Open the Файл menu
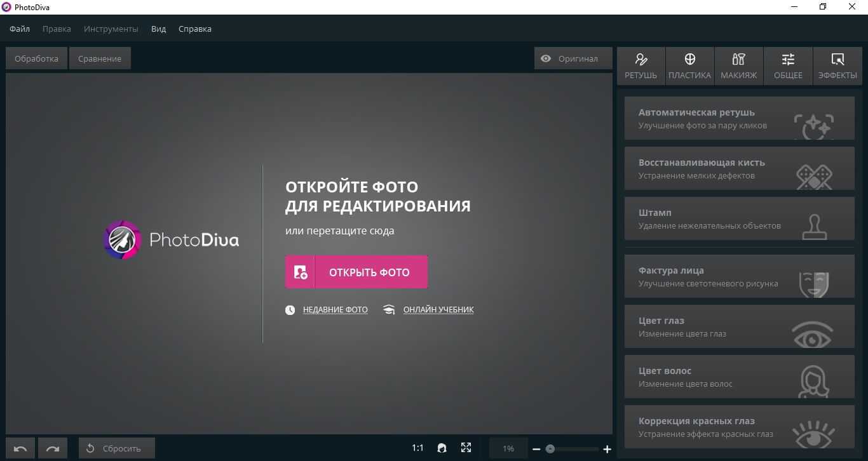This screenshot has width=868, height=461. [20, 29]
